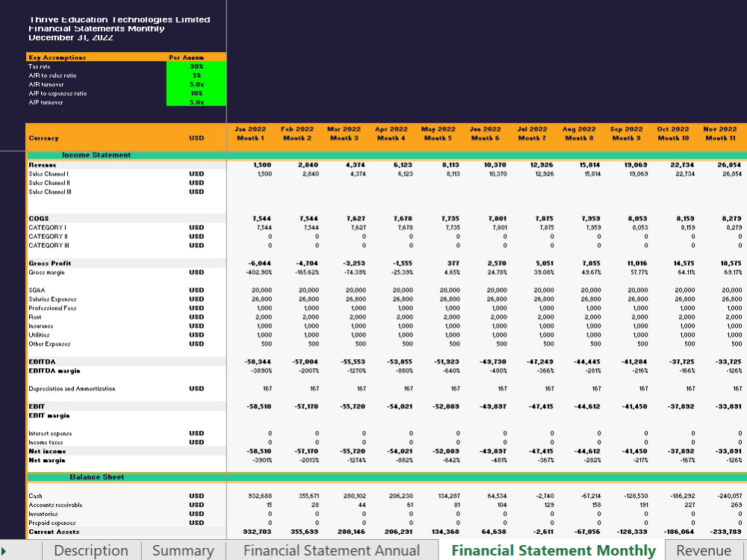Switch to the Revenue sheet tab
747x560 pixels.
pyautogui.click(x=703, y=550)
